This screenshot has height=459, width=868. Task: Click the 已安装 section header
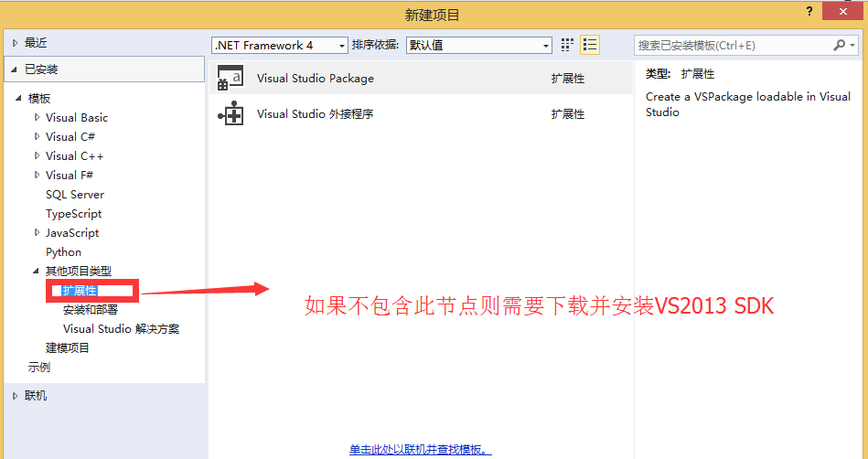(x=104, y=69)
